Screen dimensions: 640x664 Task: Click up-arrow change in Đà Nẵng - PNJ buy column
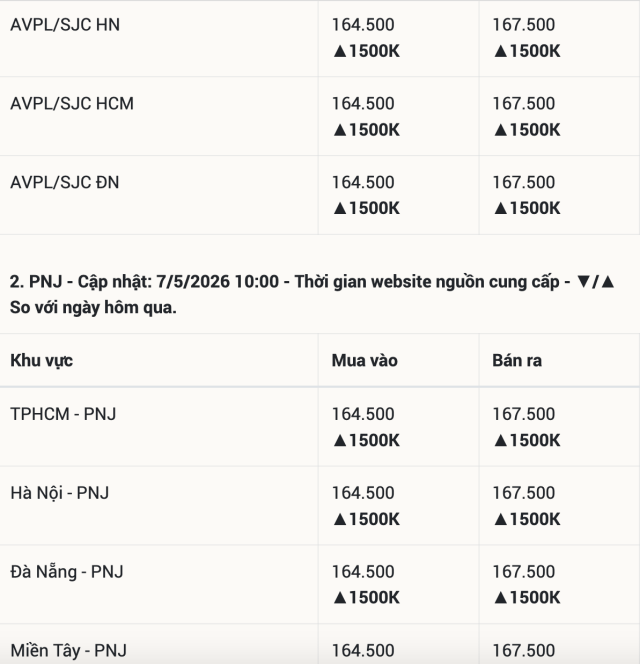click(366, 598)
